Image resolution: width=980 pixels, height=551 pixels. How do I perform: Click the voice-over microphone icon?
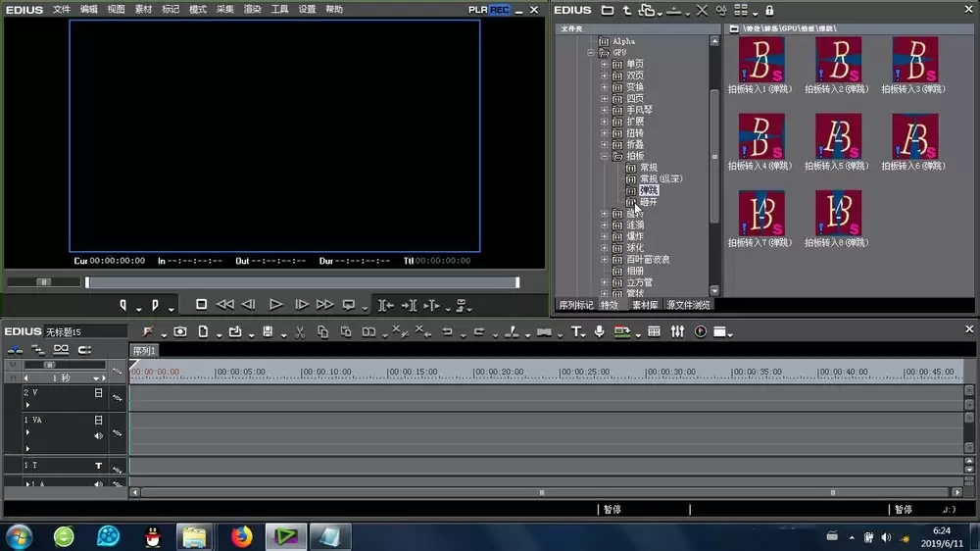[599, 332]
